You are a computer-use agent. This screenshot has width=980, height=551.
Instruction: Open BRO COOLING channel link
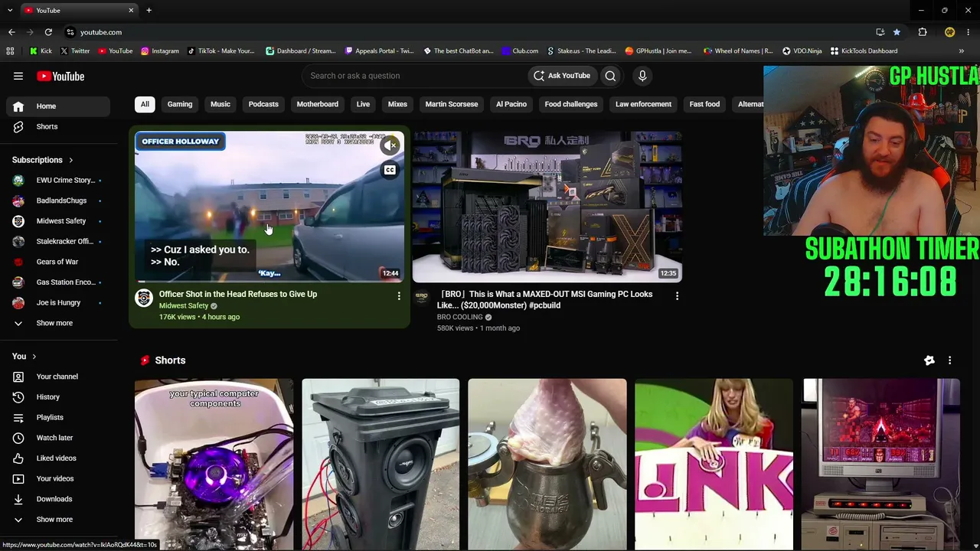(x=459, y=317)
